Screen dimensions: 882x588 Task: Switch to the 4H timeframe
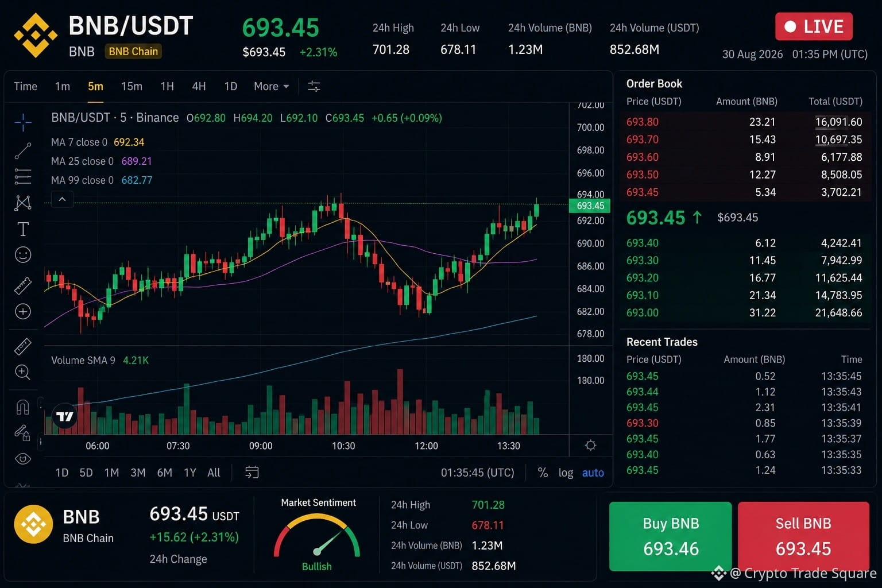point(199,86)
